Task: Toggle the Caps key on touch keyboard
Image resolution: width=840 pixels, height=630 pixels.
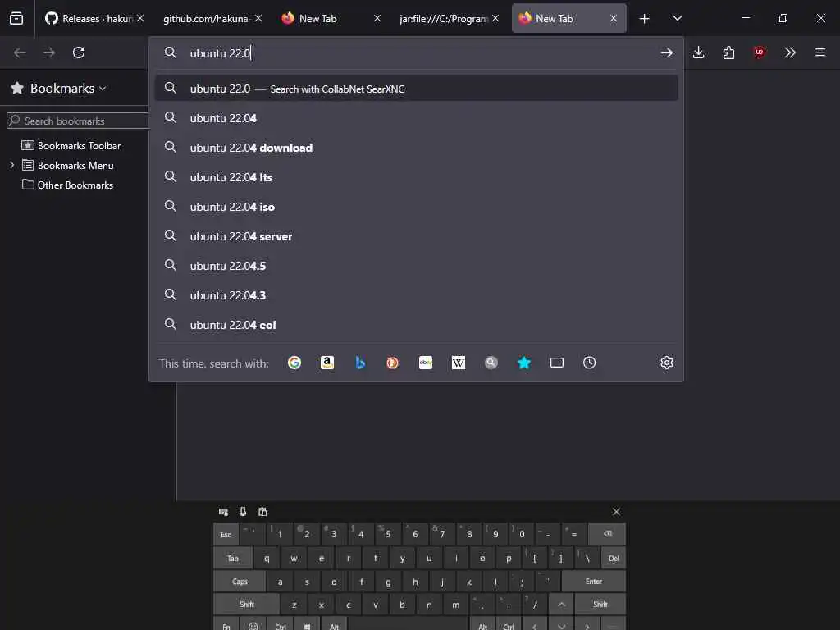Action: [x=240, y=582]
